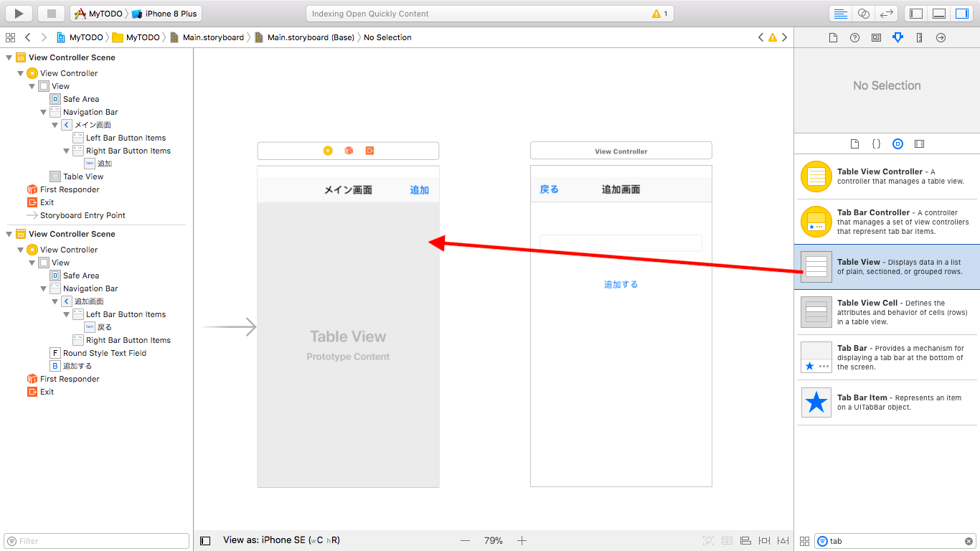Open the File inspector
Image resolution: width=980 pixels, height=551 pixels.
pyautogui.click(x=834, y=37)
